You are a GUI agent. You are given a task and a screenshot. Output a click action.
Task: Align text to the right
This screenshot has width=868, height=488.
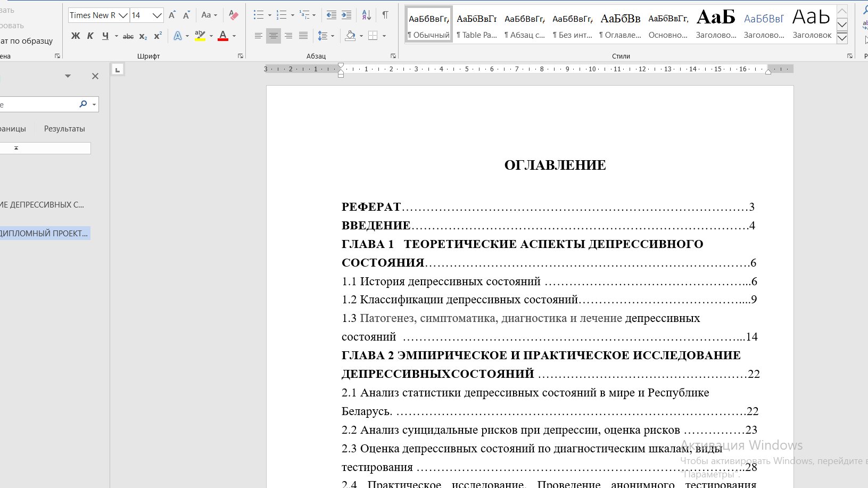(x=288, y=36)
